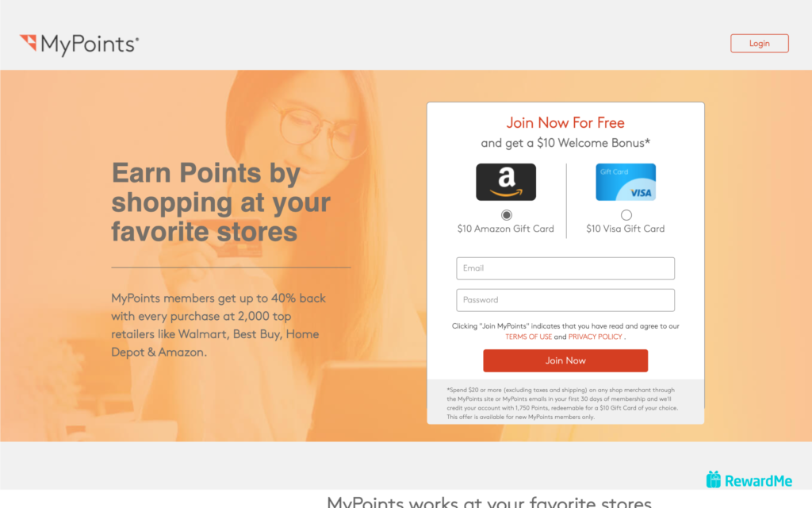
Task: Select the $10 Visa Gift Card radio
Action: [626, 214]
